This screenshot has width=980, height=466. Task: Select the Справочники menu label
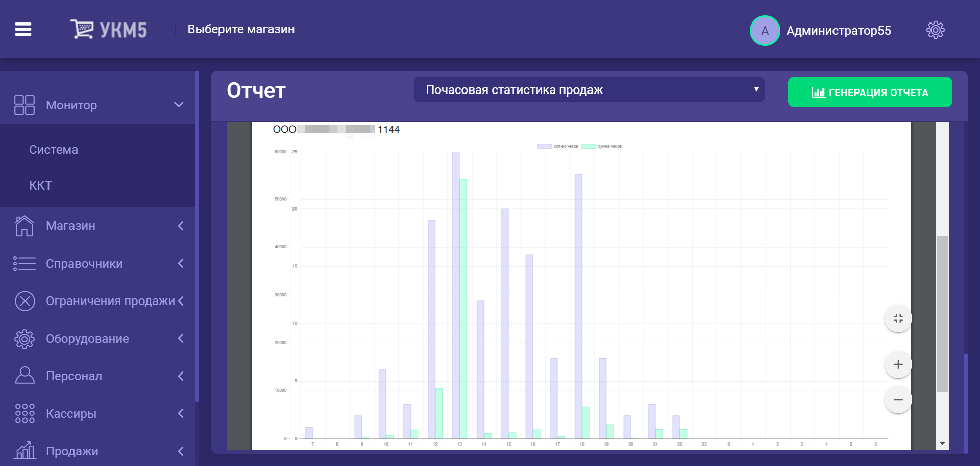[84, 264]
